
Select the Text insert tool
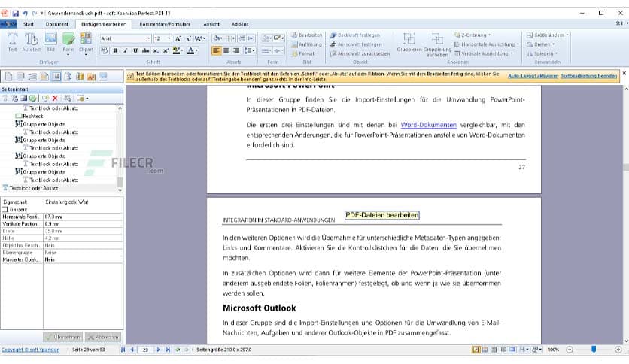point(13,43)
